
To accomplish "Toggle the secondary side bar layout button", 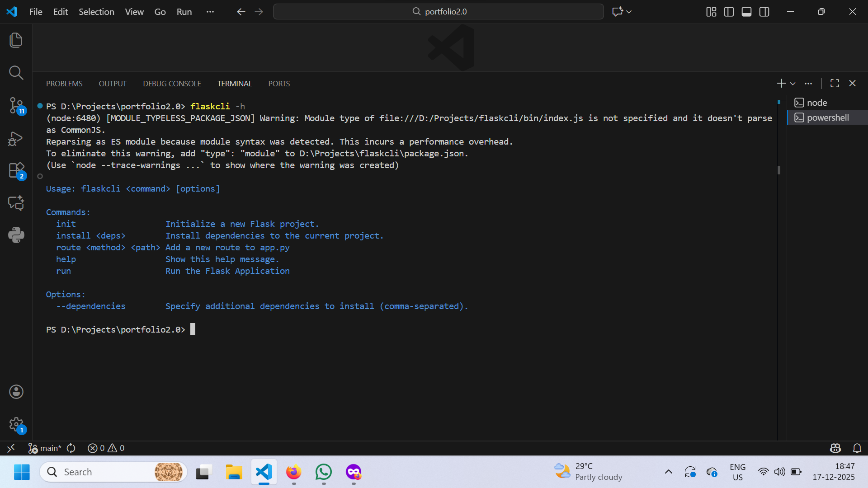I will (764, 12).
